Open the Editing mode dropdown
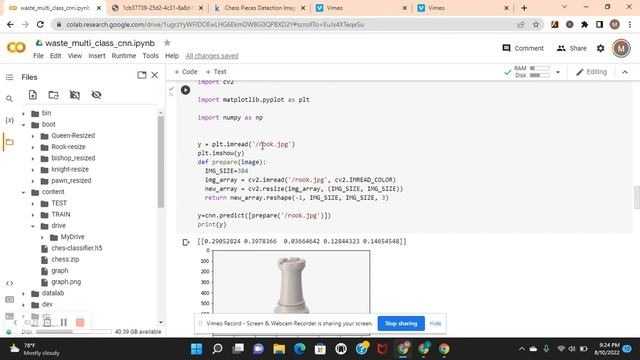Viewport: 640px width, 360px height. [x=591, y=72]
